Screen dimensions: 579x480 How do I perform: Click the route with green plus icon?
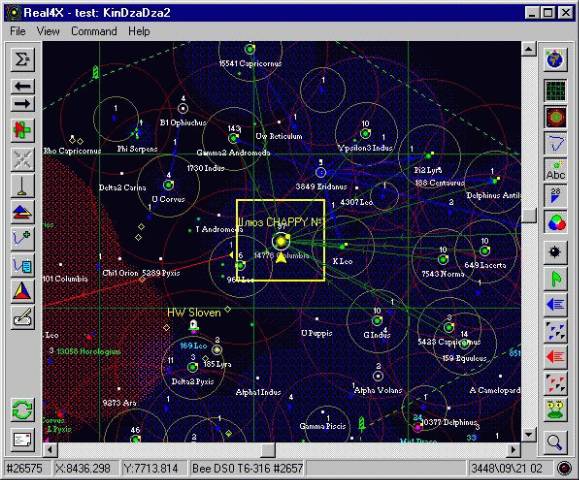click(23, 239)
